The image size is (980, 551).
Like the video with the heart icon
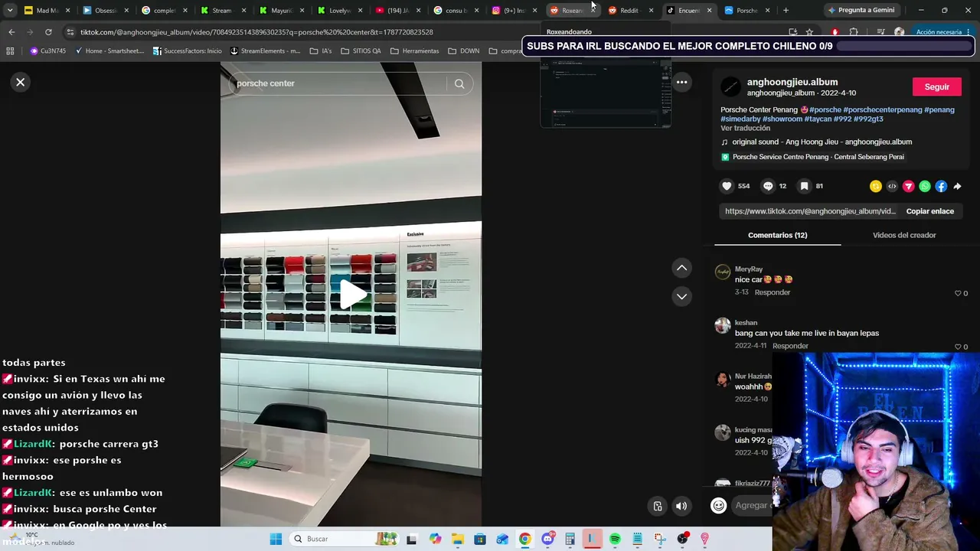[x=727, y=186]
